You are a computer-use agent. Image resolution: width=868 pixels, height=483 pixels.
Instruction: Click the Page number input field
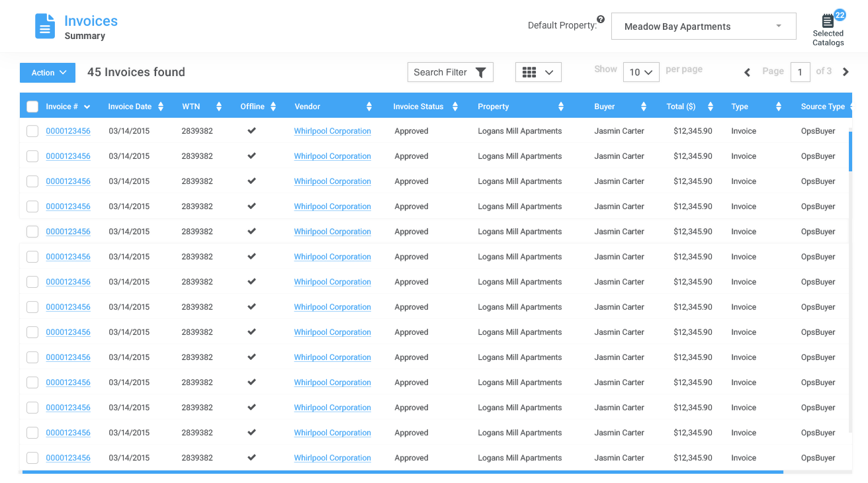[801, 72]
